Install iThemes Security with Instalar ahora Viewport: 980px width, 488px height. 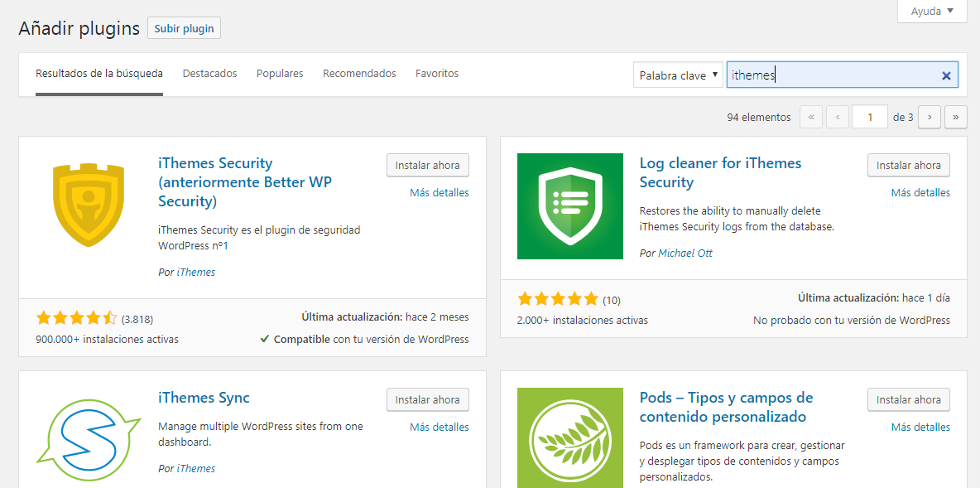[427, 166]
